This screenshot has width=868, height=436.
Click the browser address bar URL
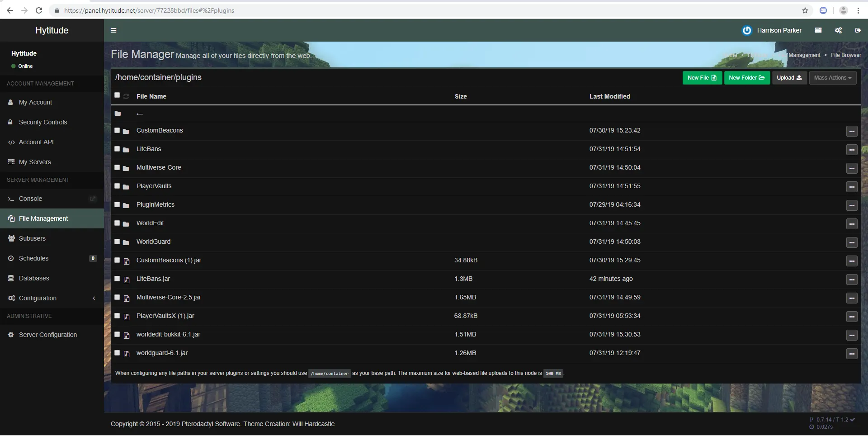click(149, 10)
